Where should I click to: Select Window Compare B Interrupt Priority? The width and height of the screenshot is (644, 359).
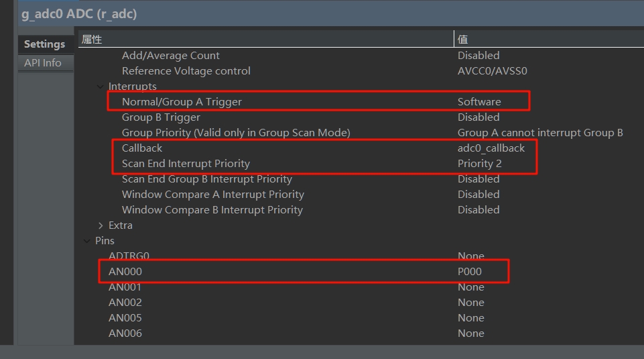click(212, 210)
